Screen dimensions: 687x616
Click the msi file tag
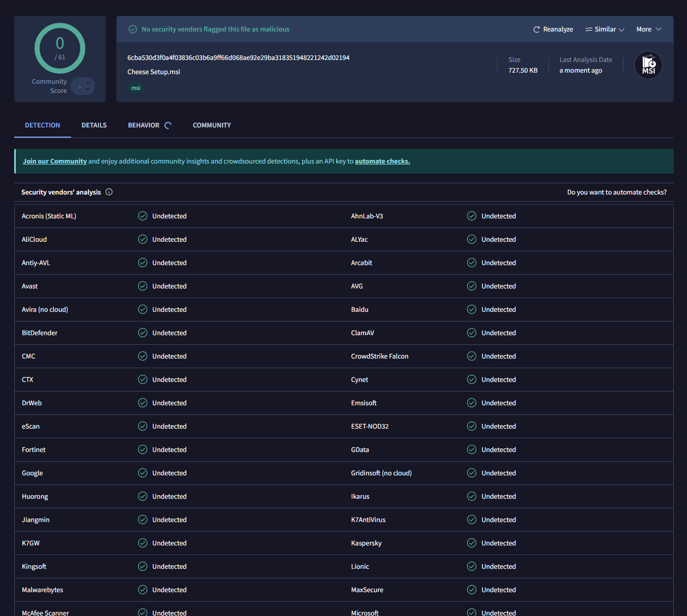click(x=136, y=88)
